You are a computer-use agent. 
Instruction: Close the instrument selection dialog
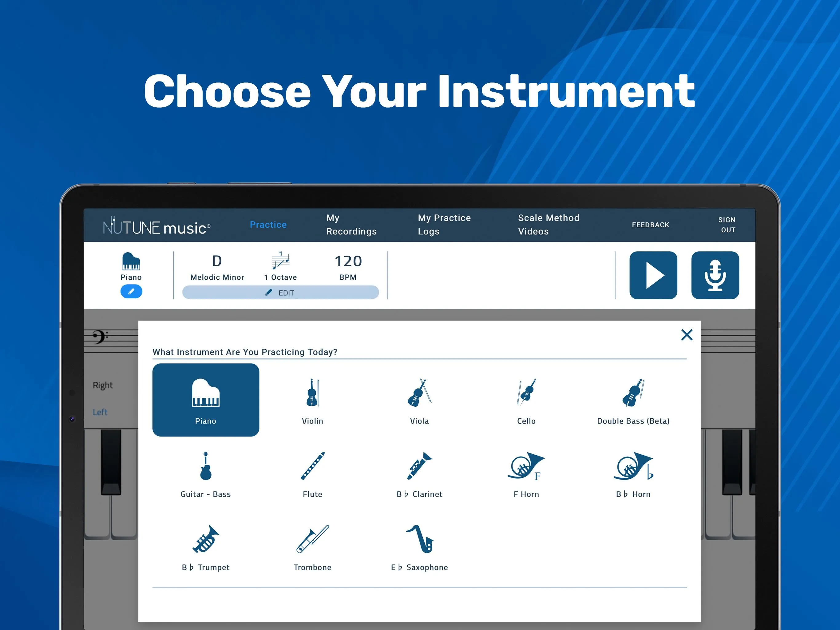(x=687, y=333)
